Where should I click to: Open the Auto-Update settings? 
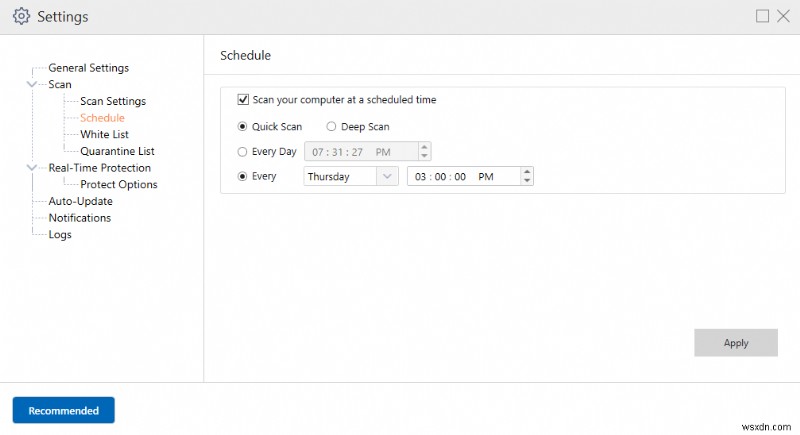pyautogui.click(x=80, y=201)
